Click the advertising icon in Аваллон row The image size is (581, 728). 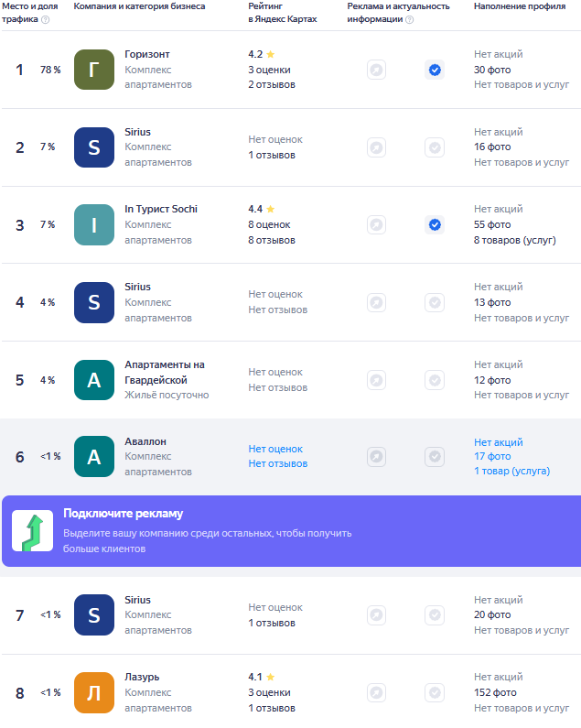tap(376, 456)
